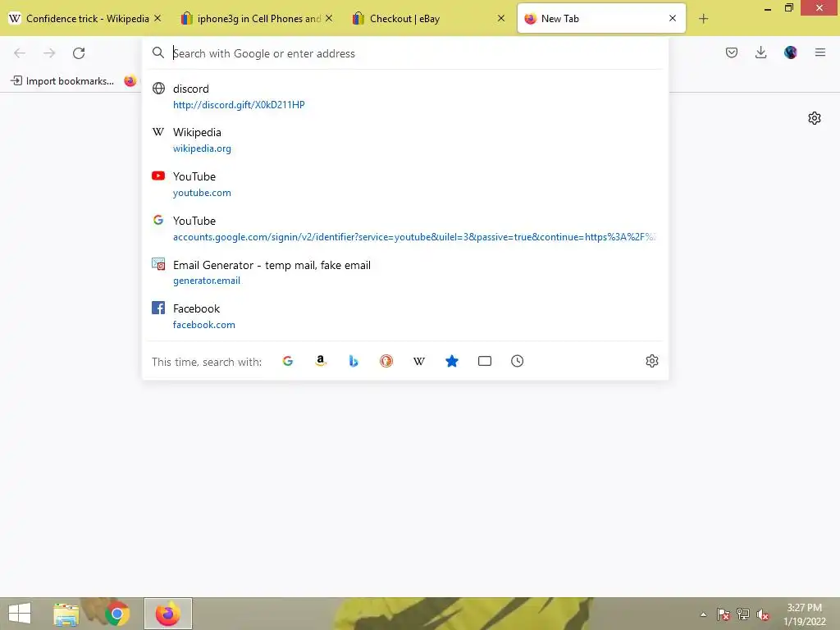840x630 pixels.
Task: Open the YouTube accounts.google.com suggestion
Action: pyautogui.click(x=405, y=229)
